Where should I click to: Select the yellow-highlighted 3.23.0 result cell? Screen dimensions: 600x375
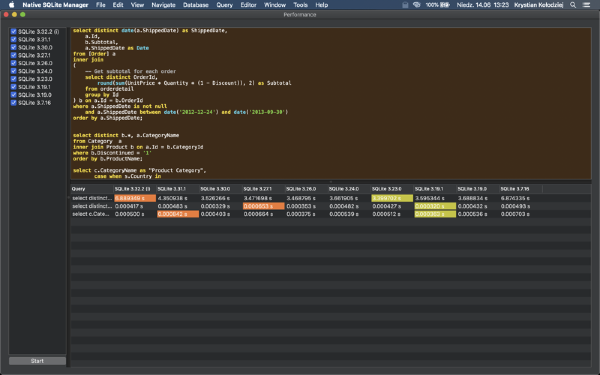(x=392, y=198)
